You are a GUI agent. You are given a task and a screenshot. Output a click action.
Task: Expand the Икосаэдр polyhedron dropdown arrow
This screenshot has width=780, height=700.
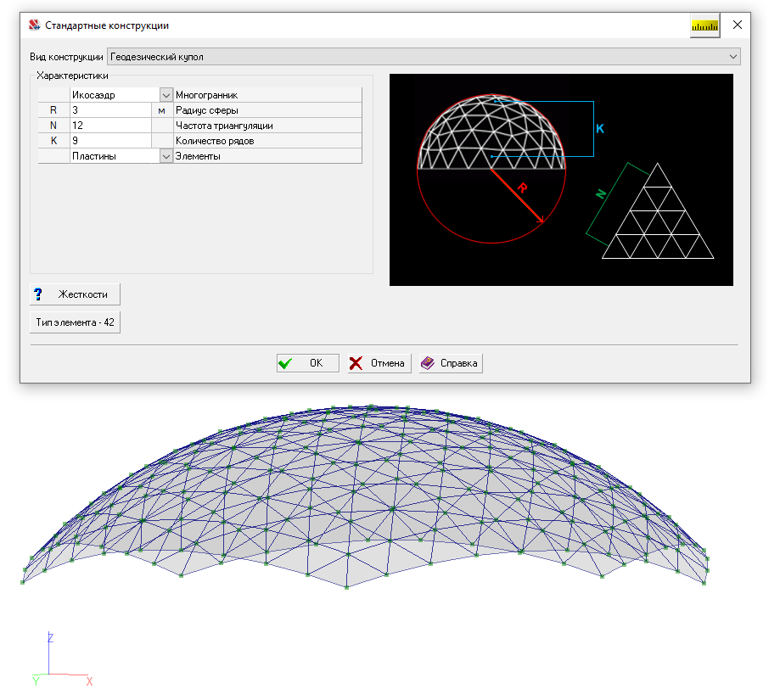click(x=166, y=95)
